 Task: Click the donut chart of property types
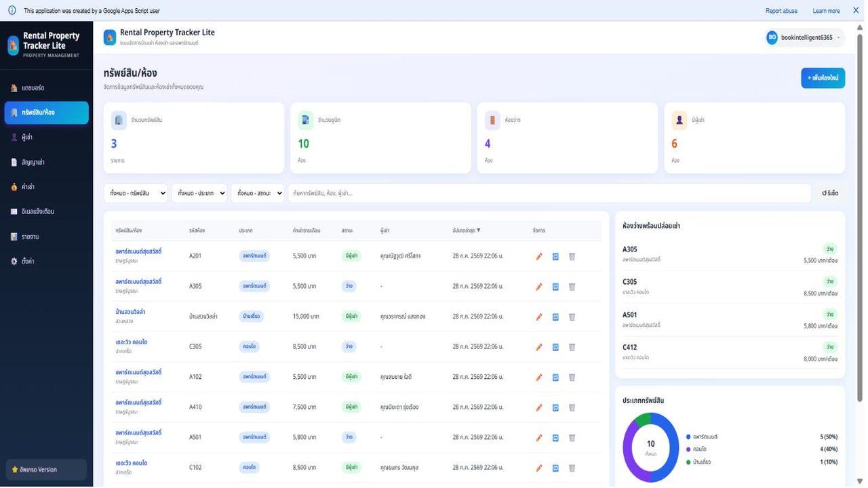[x=650, y=447]
